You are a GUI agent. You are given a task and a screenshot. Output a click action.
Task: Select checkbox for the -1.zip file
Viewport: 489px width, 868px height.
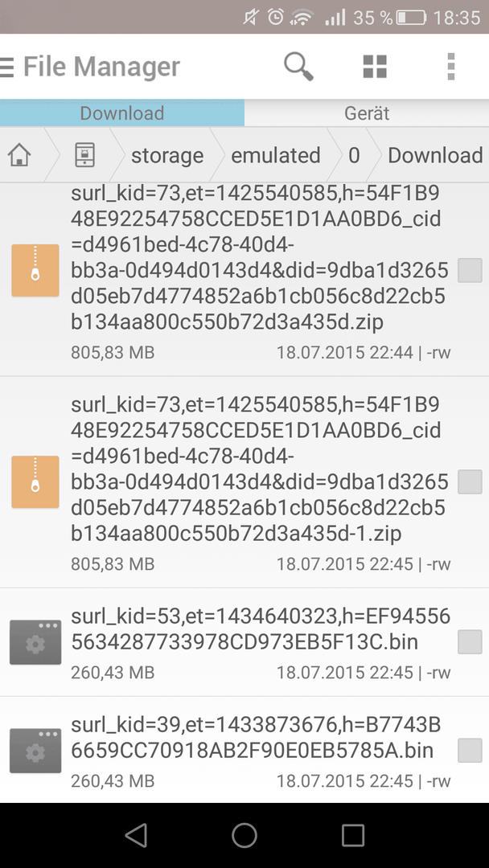(x=470, y=481)
